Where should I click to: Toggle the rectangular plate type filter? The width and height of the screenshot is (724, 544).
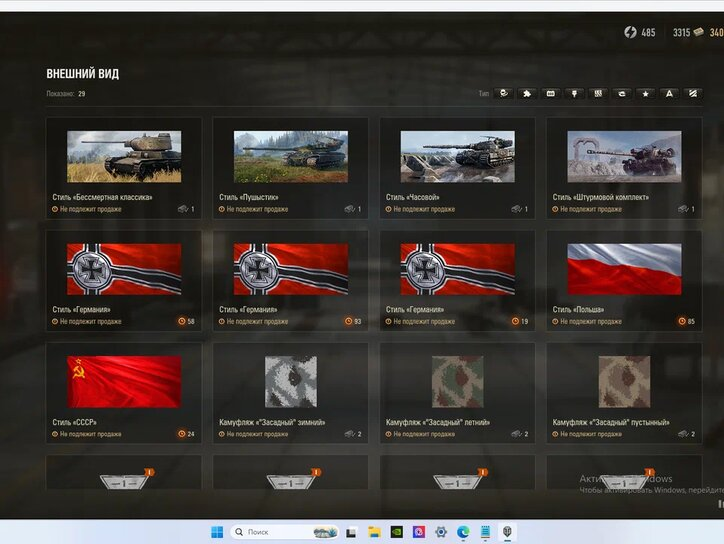click(550, 94)
